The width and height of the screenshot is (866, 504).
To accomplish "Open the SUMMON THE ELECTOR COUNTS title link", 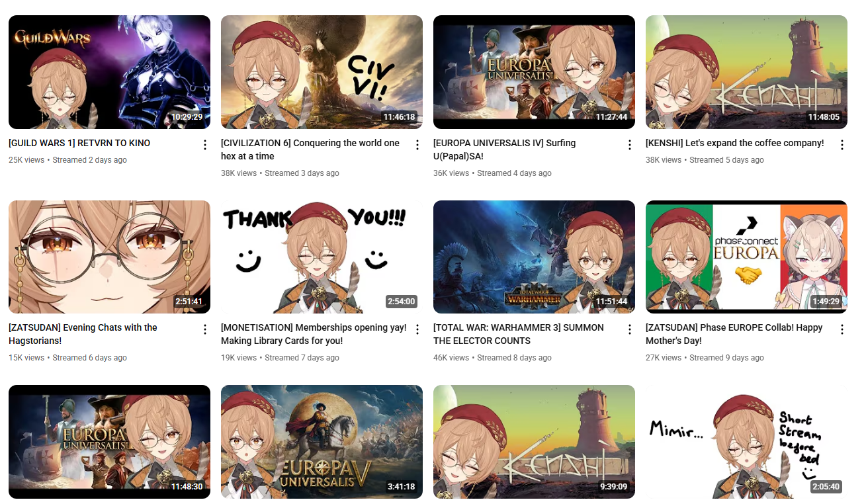I will click(x=519, y=334).
